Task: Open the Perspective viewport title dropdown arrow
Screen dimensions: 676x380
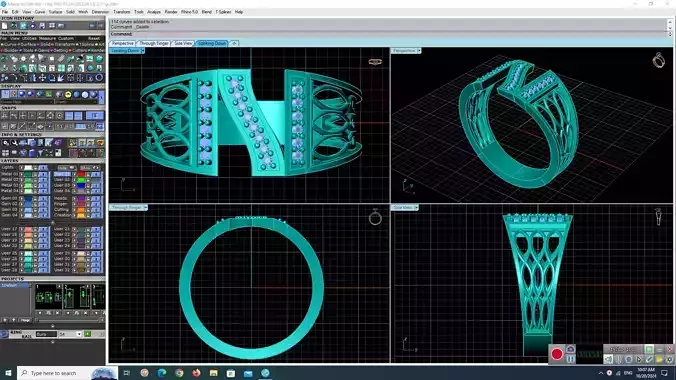Action: coord(419,51)
